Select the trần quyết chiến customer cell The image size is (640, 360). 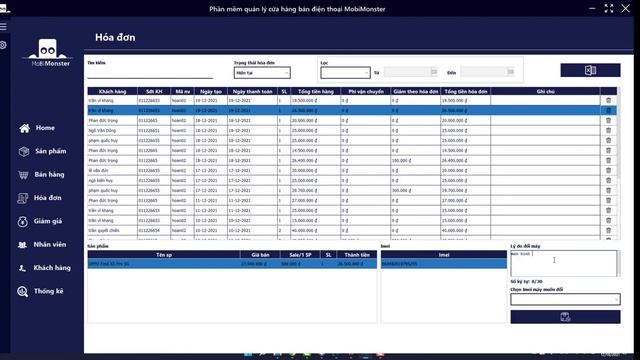tap(113, 231)
